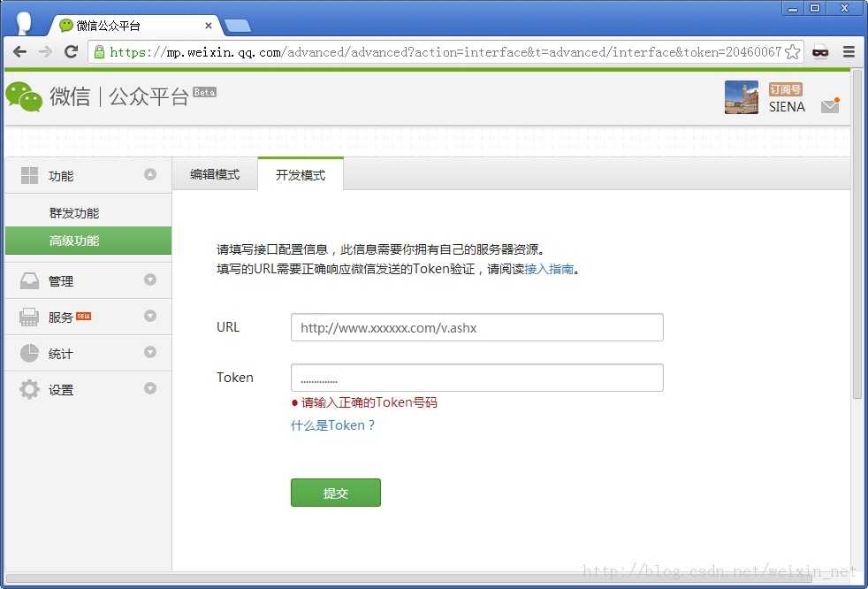The height and width of the screenshot is (589, 868).
Task: Click the 服务 sidebar menu label
Action: click(61, 317)
